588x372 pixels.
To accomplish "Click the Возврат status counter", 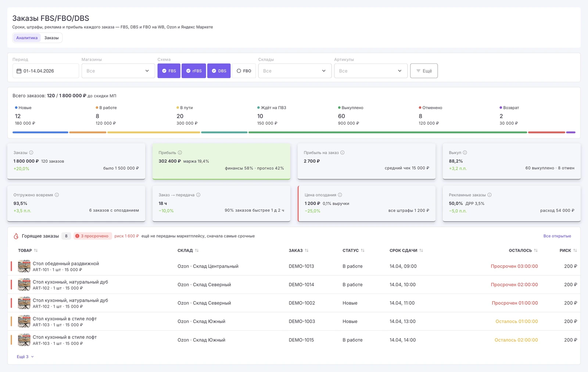I will pyautogui.click(x=509, y=115).
